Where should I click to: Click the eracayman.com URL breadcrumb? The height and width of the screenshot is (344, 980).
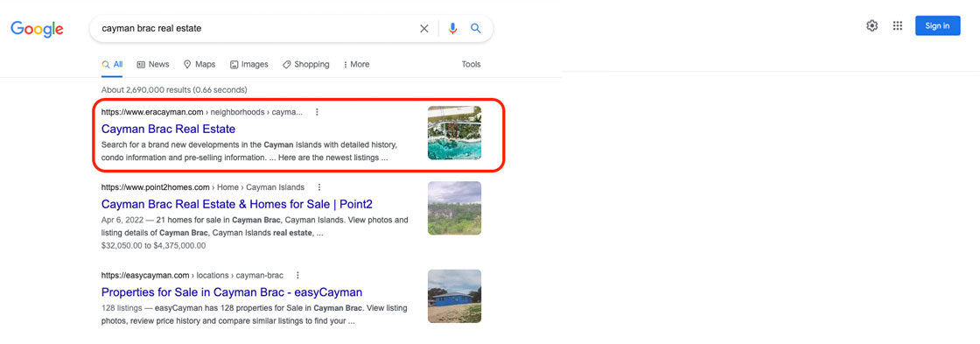coord(202,113)
